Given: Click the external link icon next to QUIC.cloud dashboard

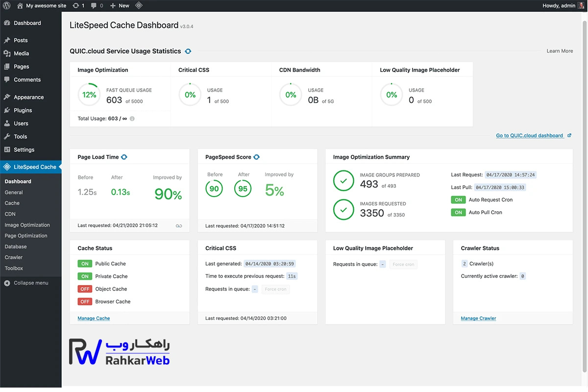Looking at the screenshot, I should [x=569, y=135].
